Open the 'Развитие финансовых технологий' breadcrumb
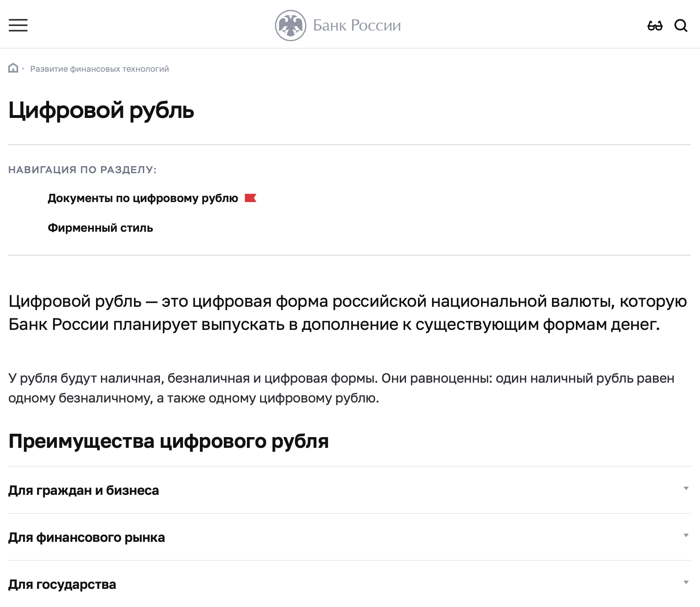Viewport: 700px width, 607px height. (x=99, y=69)
